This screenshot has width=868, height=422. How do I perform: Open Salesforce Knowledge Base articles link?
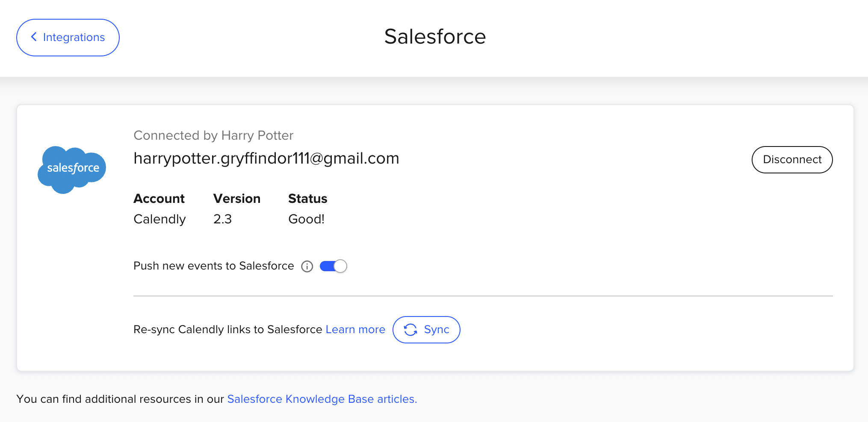[x=322, y=399]
